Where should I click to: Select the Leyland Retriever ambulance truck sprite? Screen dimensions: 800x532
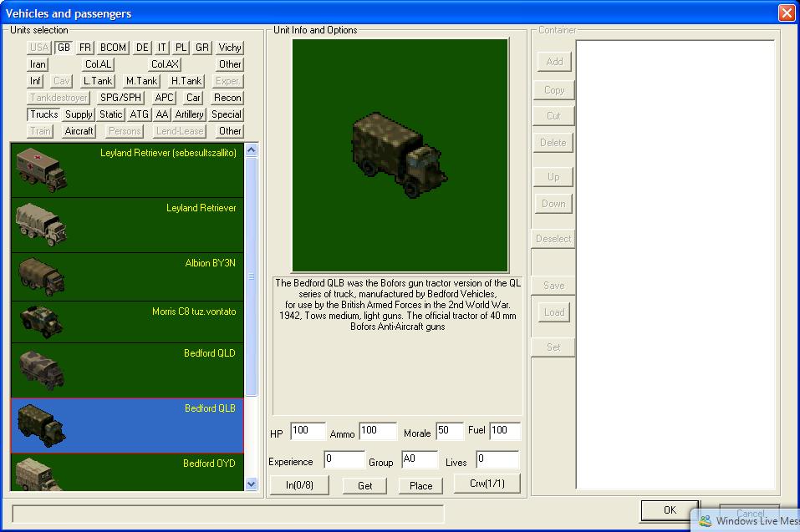41,170
